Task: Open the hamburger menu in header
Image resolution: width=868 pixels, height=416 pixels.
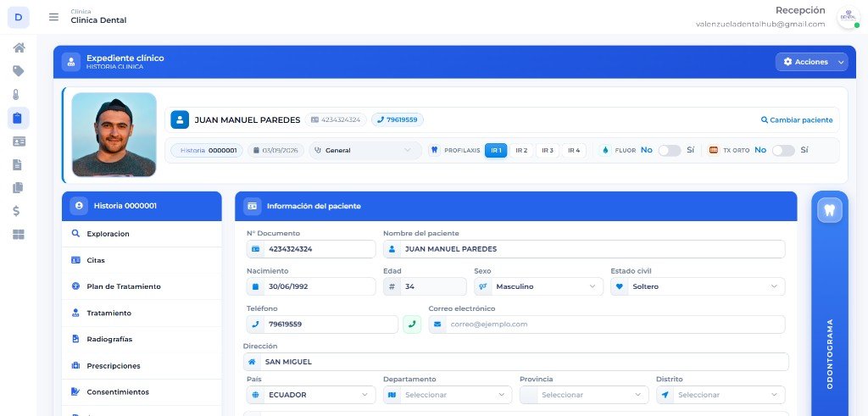Action: [53, 17]
